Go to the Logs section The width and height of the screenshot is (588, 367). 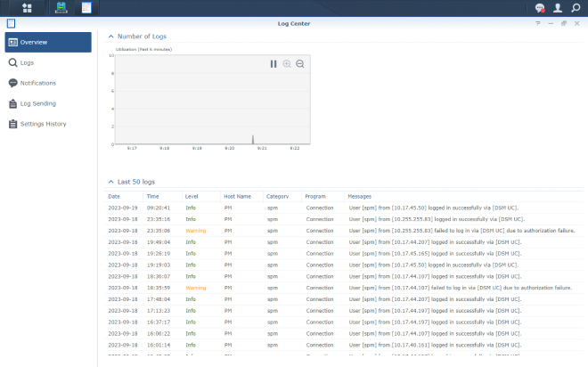coord(27,63)
